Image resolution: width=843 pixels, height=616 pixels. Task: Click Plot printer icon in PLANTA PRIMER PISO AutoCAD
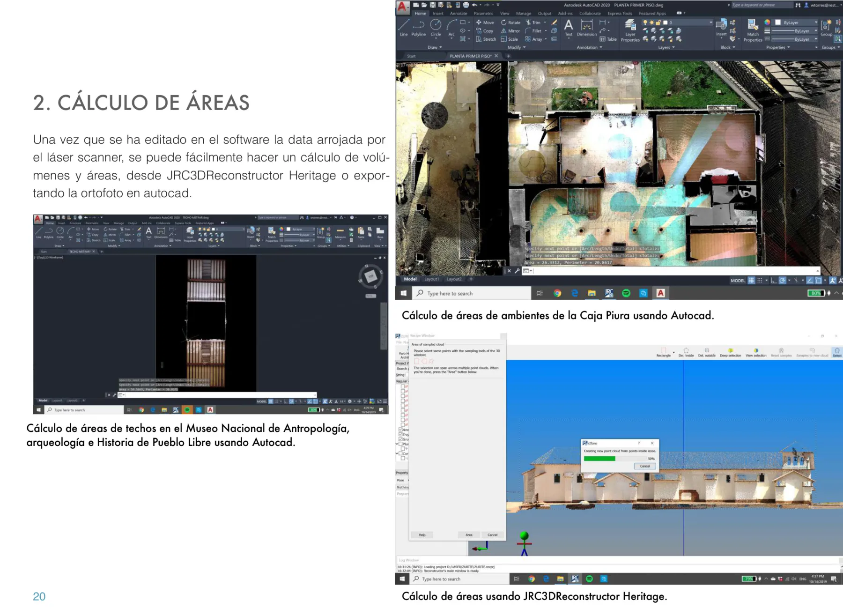pos(466,5)
